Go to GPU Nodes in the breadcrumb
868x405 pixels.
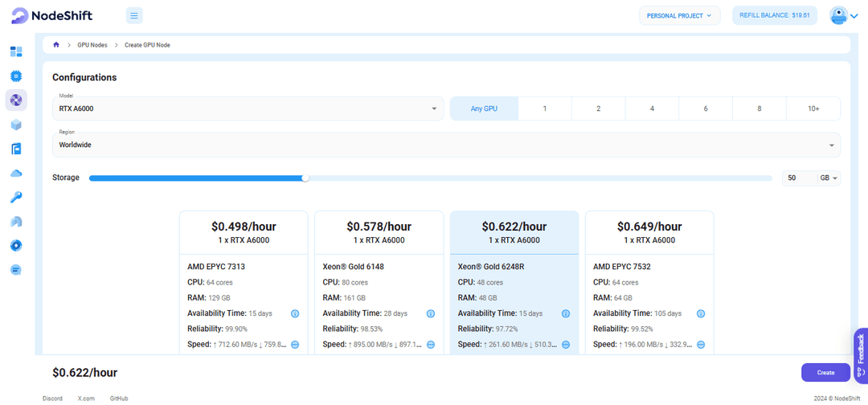(x=92, y=45)
